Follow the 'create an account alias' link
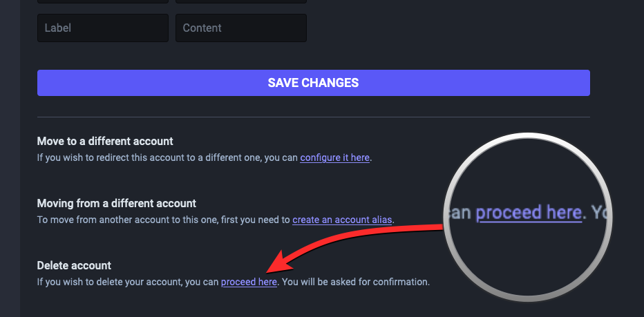The width and height of the screenshot is (644, 317). pos(342,220)
